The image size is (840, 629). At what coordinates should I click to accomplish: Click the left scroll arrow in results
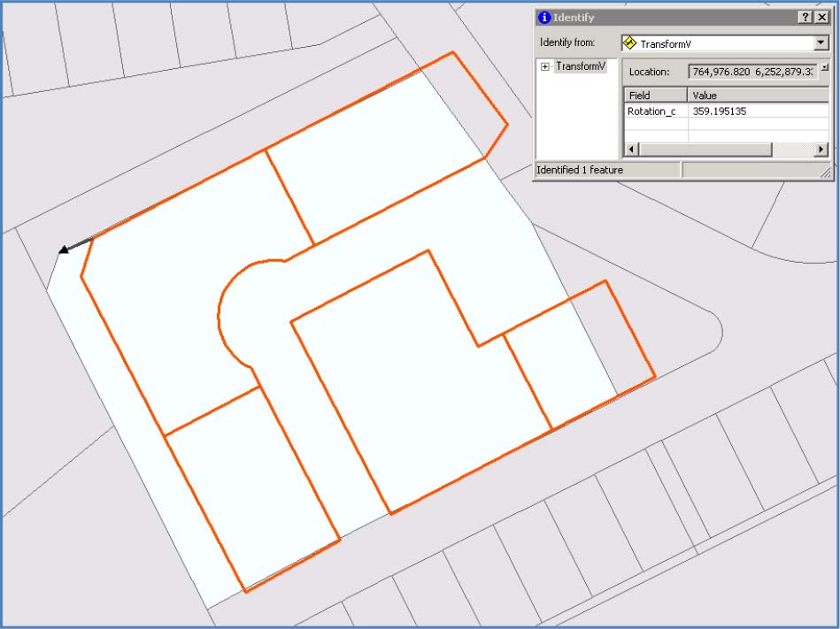630,150
